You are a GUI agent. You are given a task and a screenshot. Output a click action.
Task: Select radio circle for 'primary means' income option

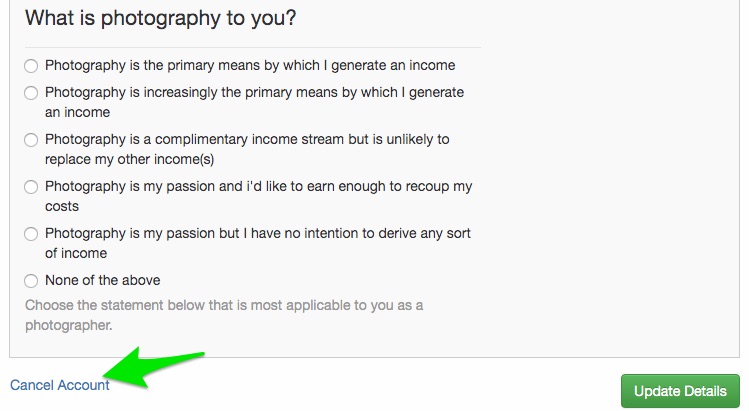tap(31, 65)
